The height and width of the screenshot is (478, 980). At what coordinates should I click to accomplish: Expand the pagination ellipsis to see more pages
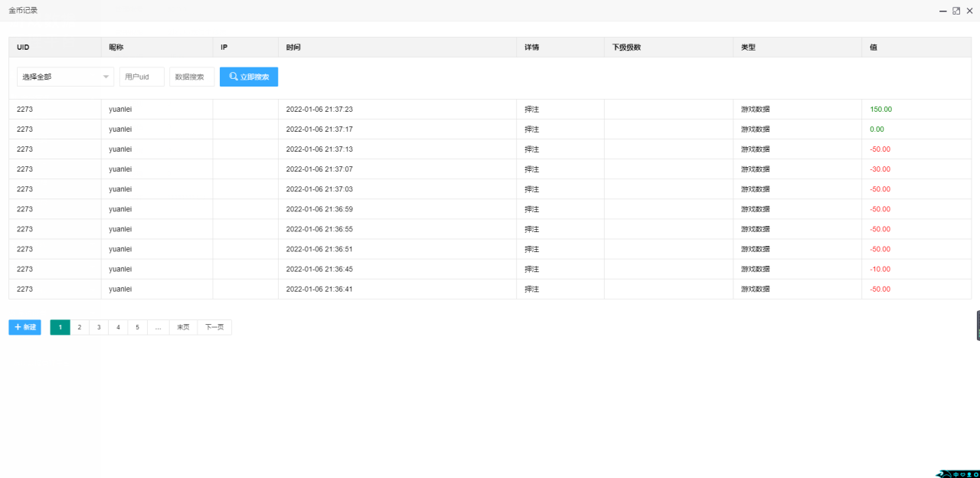158,327
